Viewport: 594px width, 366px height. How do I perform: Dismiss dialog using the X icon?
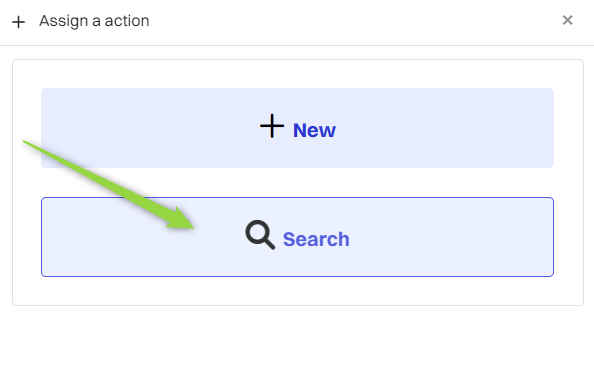point(567,20)
